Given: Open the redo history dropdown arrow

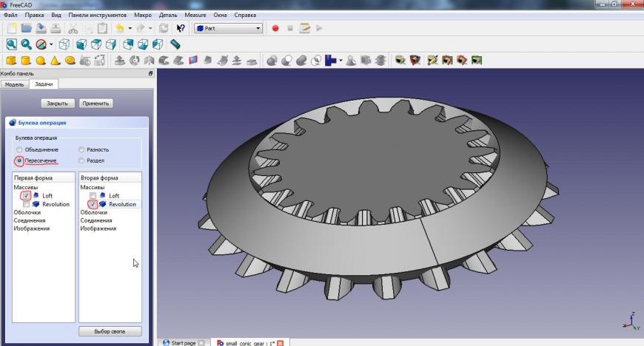Looking at the screenshot, I should (x=150, y=28).
